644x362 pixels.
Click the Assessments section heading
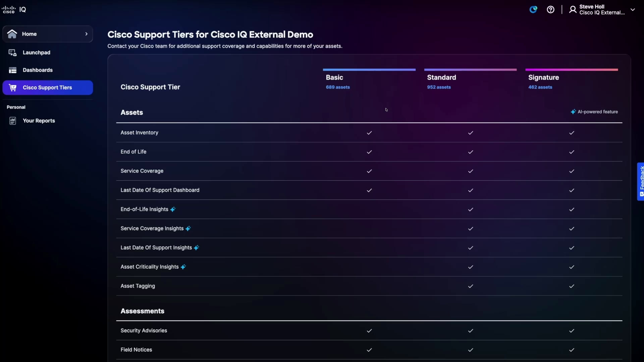142,311
